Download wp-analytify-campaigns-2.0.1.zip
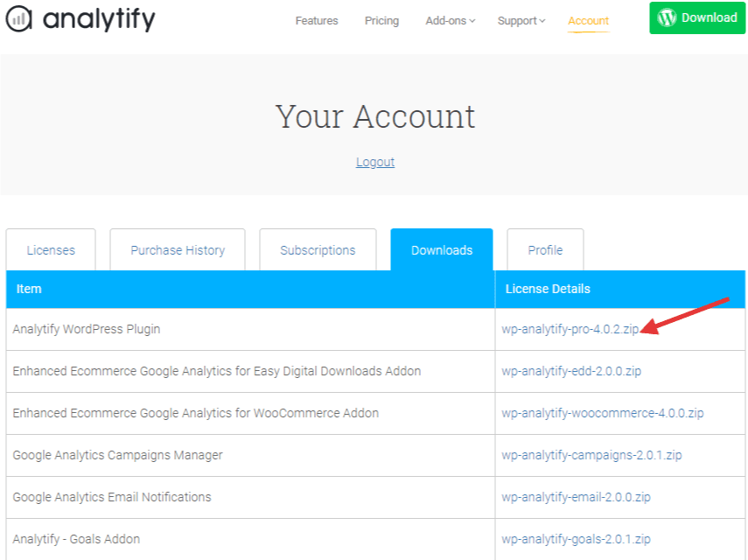The width and height of the screenshot is (748, 560). 591,455
